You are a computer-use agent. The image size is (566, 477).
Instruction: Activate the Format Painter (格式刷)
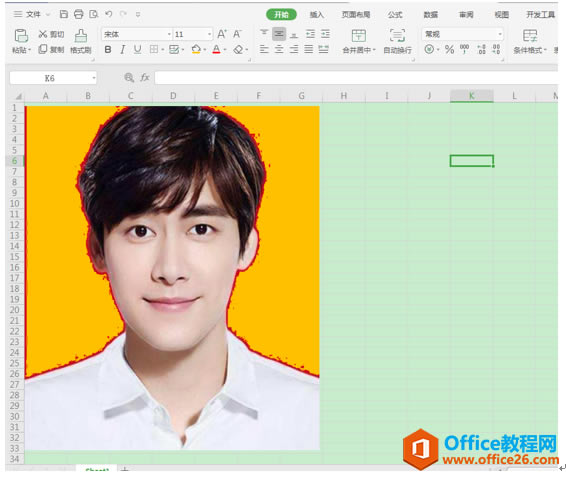pyautogui.click(x=80, y=41)
